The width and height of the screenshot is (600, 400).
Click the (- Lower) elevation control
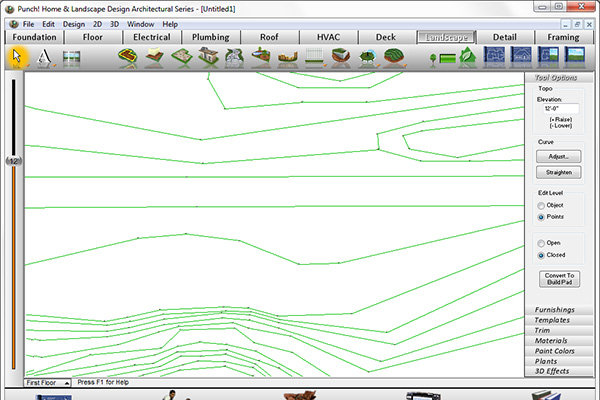click(561, 126)
